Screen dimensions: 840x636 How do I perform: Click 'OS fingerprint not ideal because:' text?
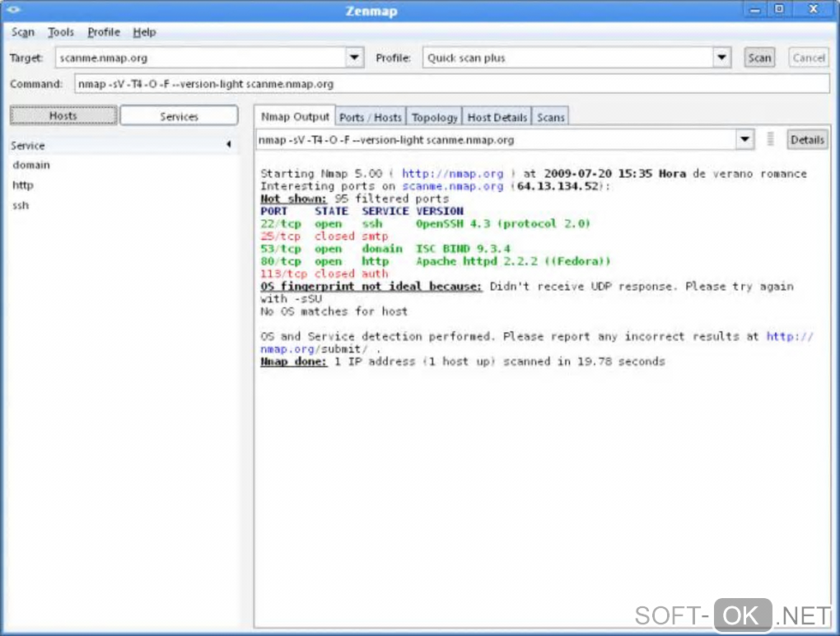click(371, 286)
